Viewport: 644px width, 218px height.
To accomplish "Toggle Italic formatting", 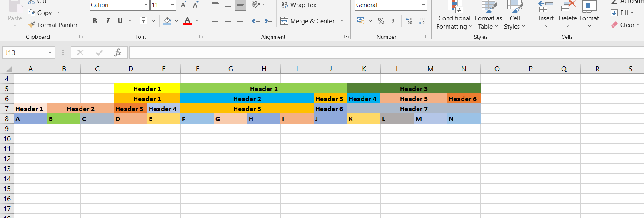I will pos(107,21).
